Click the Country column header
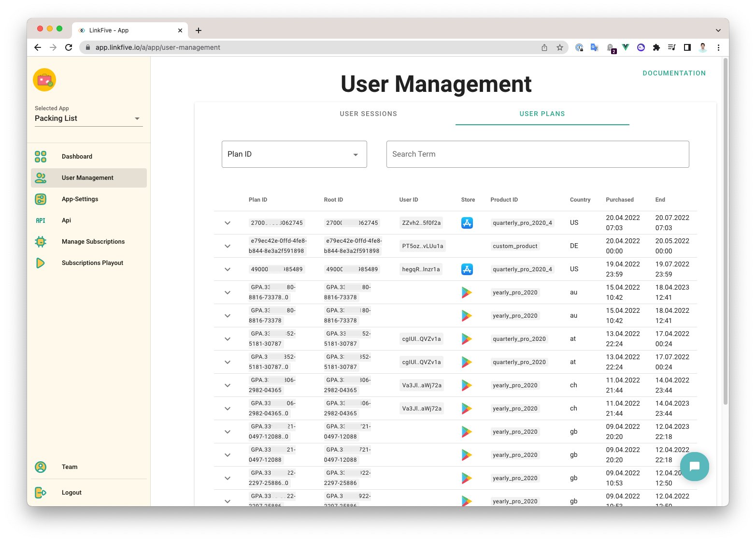The height and width of the screenshot is (542, 756). point(580,200)
